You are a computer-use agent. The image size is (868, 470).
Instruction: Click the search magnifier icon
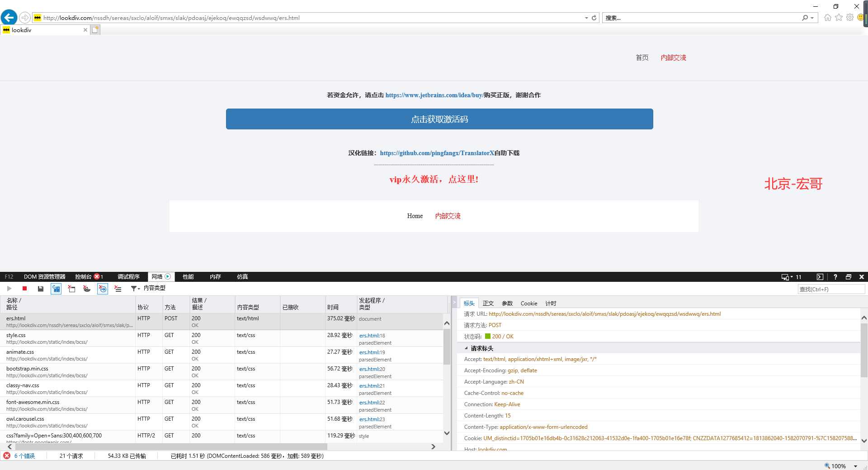[805, 18]
